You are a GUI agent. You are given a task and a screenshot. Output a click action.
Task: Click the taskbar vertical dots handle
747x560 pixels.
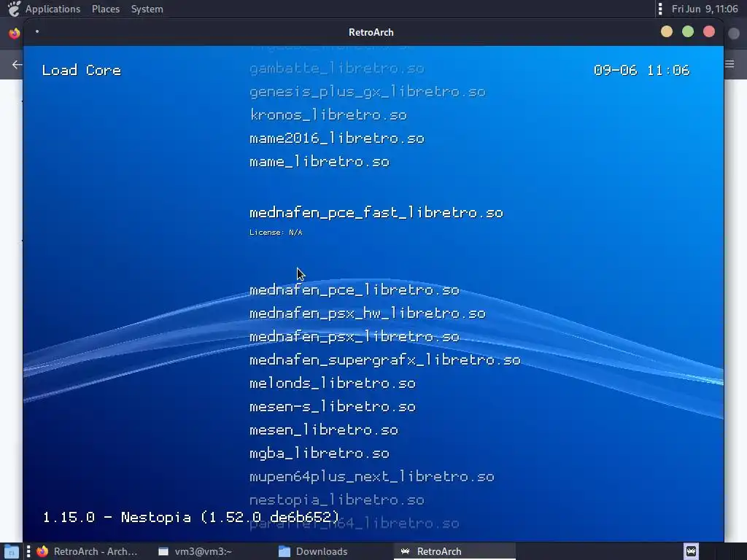(28, 551)
